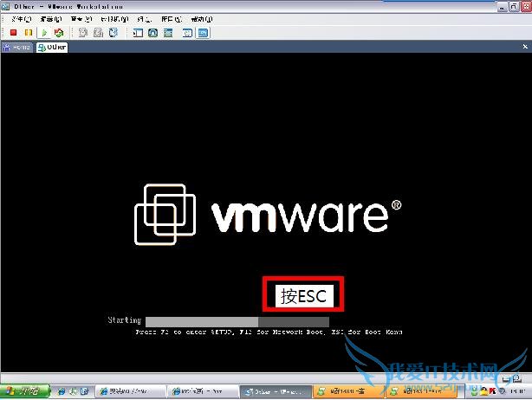Click the Windows Start button
This screenshot has height=400, width=532.
[x=24, y=391]
